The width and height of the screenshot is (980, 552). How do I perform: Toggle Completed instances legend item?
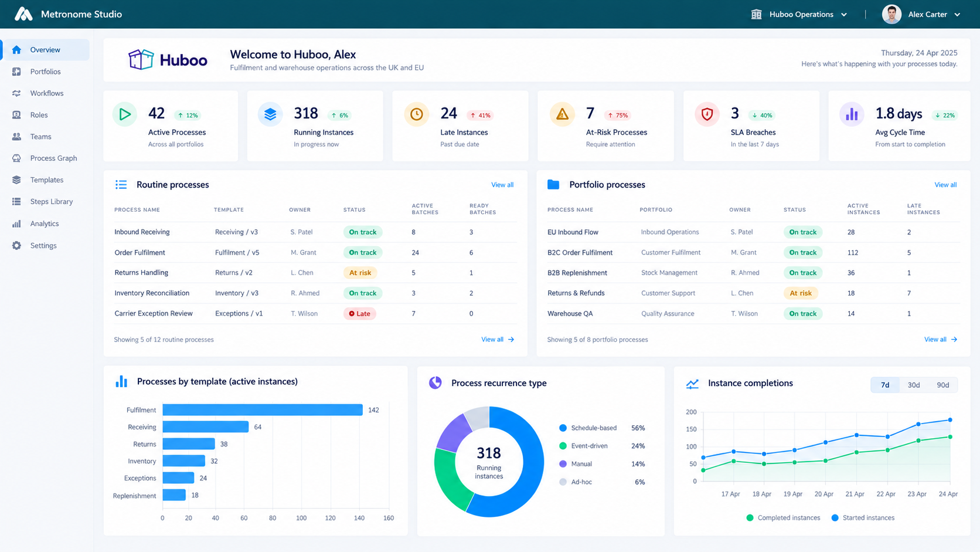click(783, 518)
